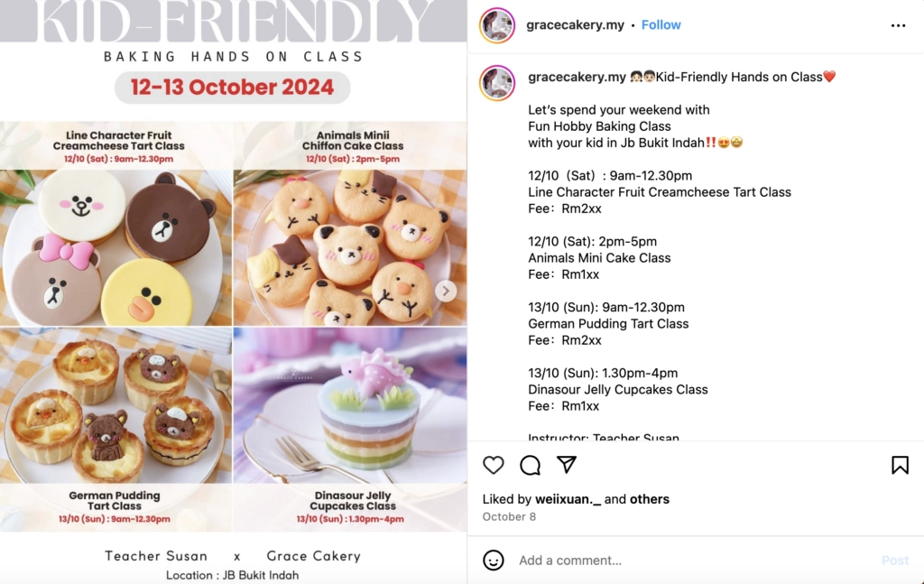The width and height of the screenshot is (924, 584).
Task: Click the German Pudding Tart photo
Action: pyautogui.click(x=115, y=415)
